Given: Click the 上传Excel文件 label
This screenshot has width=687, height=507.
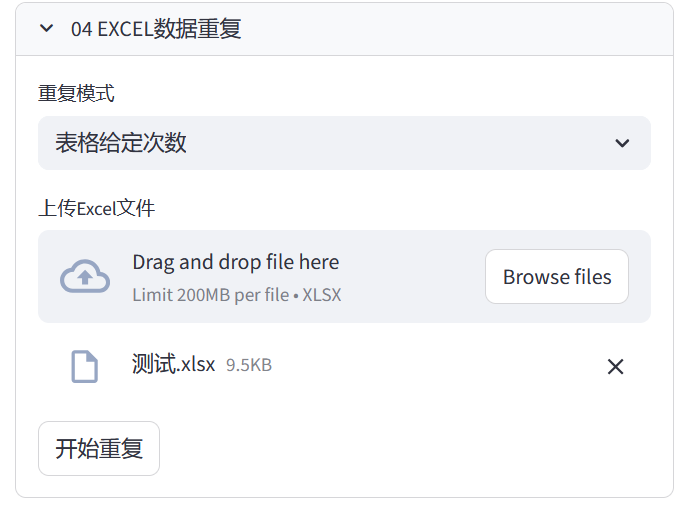Looking at the screenshot, I should (96, 208).
